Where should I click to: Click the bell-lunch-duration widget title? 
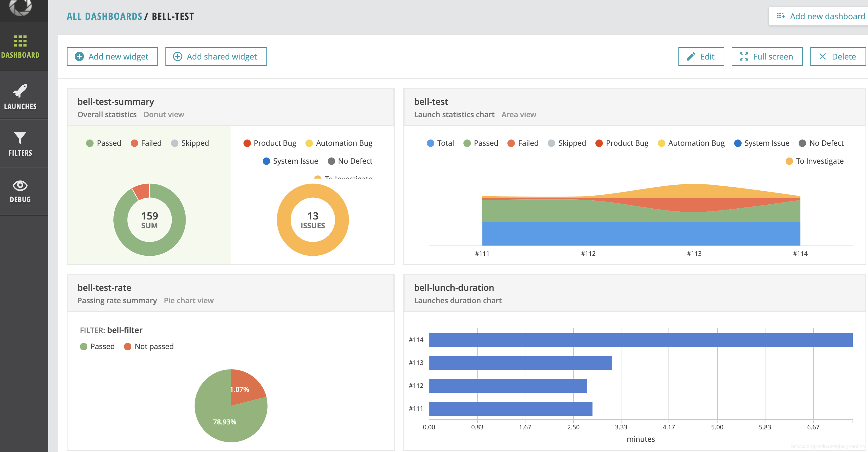454,288
